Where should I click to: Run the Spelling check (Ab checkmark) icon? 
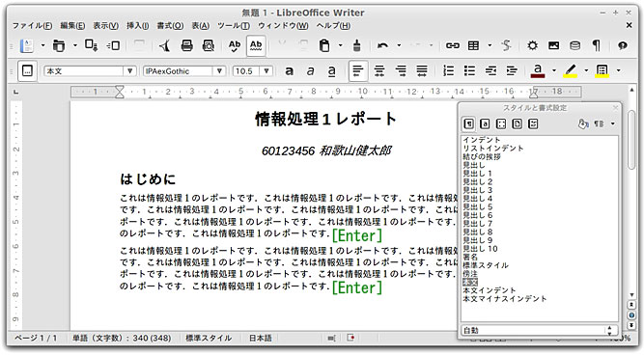(x=235, y=45)
